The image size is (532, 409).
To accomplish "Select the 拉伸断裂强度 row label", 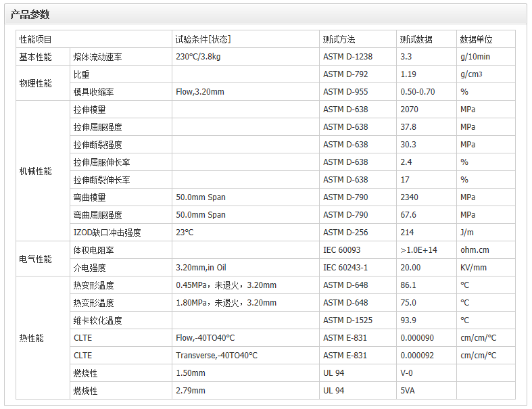I will [x=98, y=145].
